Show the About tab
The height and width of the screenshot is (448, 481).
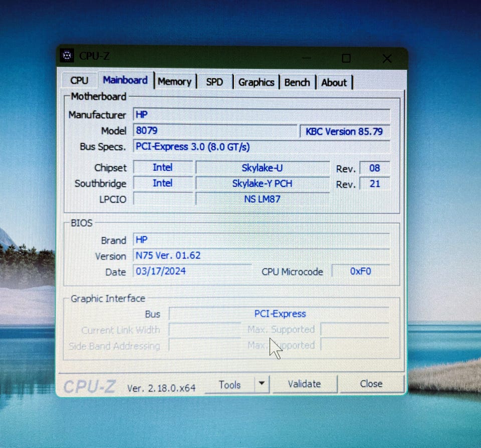click(x=334, y=83)
